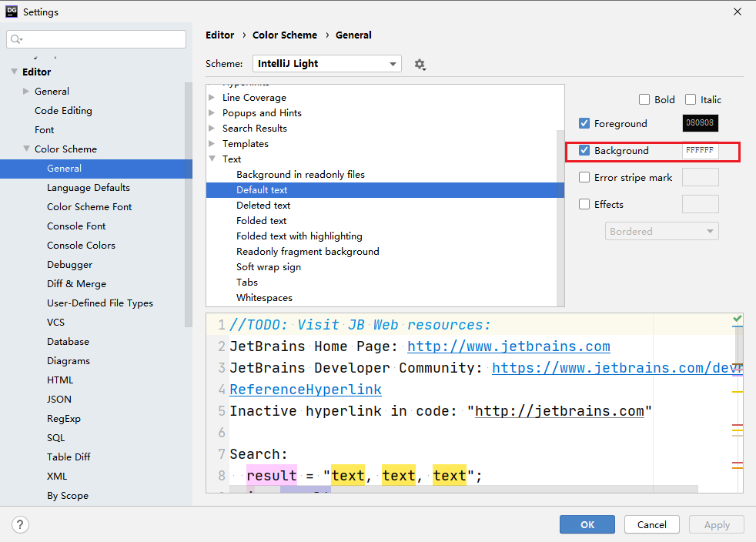The image size is (756, 542).
Task: Open Diff & Merge color settings
Action: coord(76,284)
